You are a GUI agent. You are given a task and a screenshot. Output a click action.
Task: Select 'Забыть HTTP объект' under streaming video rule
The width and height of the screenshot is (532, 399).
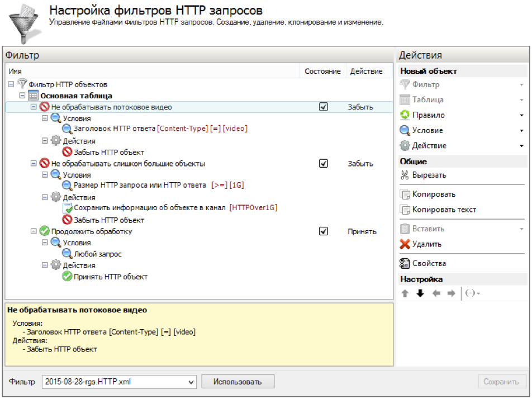point(109,153)
